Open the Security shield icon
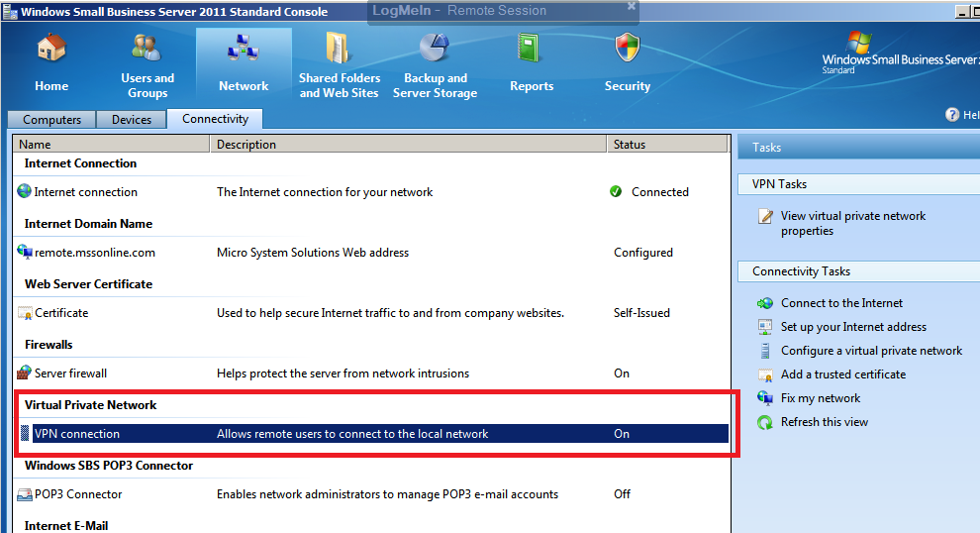980x533 pixels. [x=627, y=49]
